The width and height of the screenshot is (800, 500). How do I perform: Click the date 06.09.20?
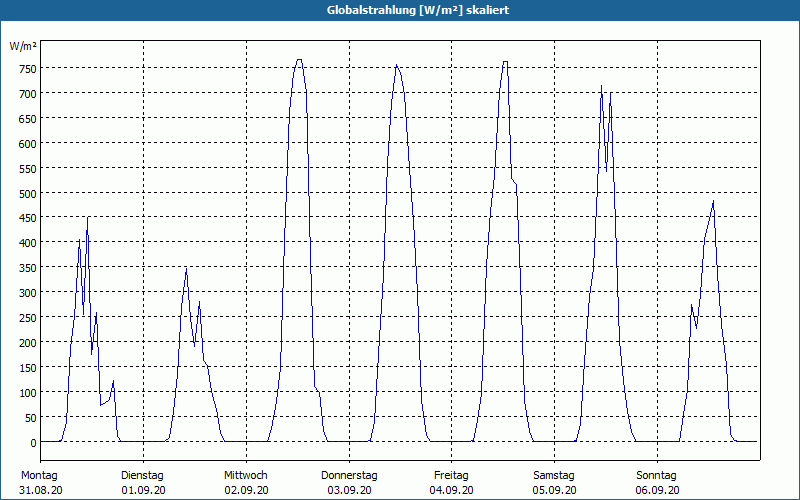click(x=657, y=490)
